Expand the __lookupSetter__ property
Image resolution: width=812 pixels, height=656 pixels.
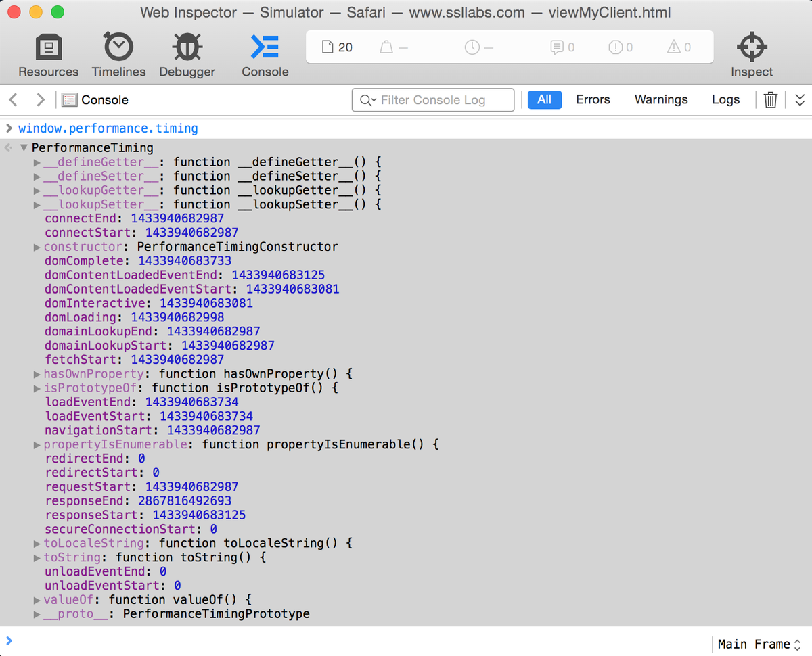(37, 205)
